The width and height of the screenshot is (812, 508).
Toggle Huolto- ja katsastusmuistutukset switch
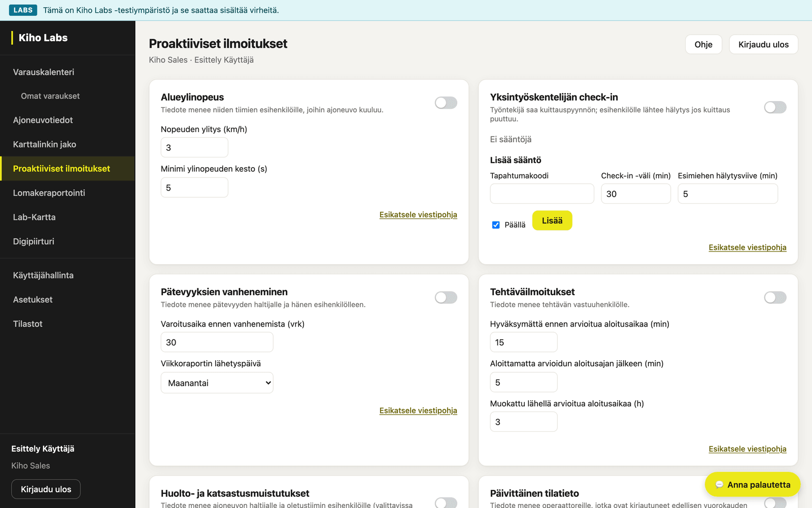pos(446,502)
